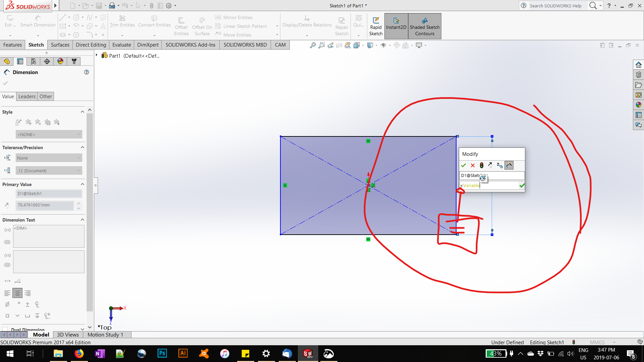Switch to the Evaluate ribbon tab
Screen dimensions: 644x362
(x=121, y=45)
